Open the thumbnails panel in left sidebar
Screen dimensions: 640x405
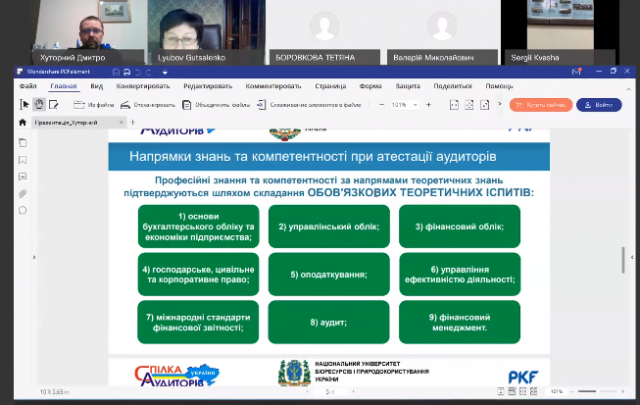coord(23,143)
